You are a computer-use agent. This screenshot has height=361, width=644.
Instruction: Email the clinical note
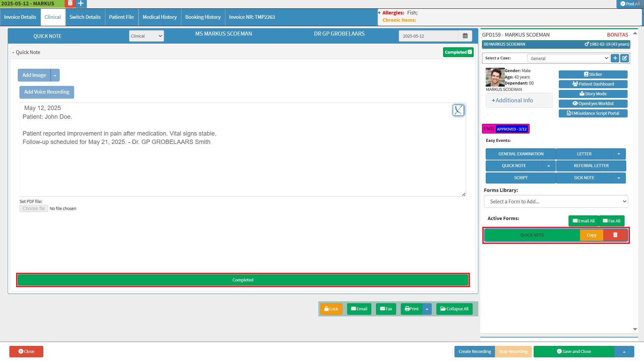click(359, 309)
